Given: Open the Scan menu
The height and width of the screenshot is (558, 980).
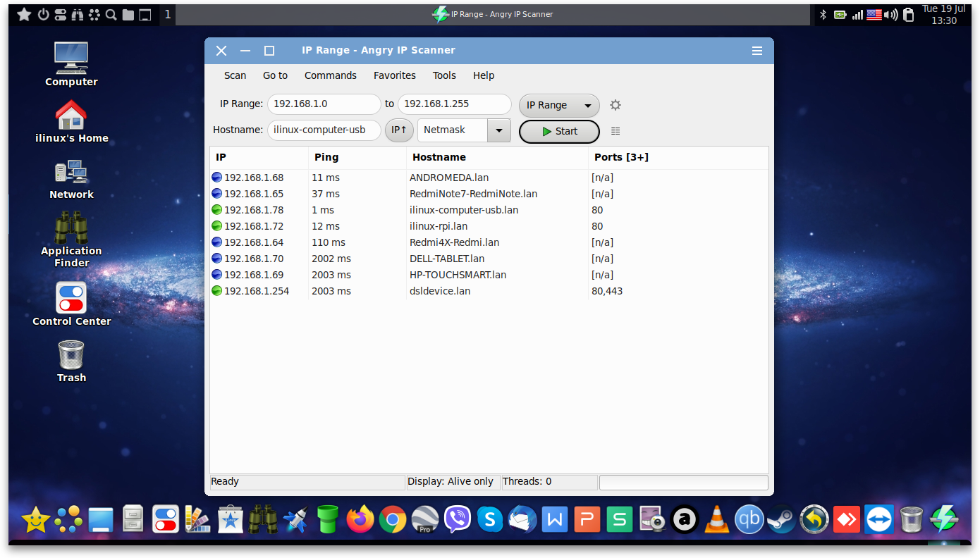Looking at the screenshot, I should [x=235, y=75].
